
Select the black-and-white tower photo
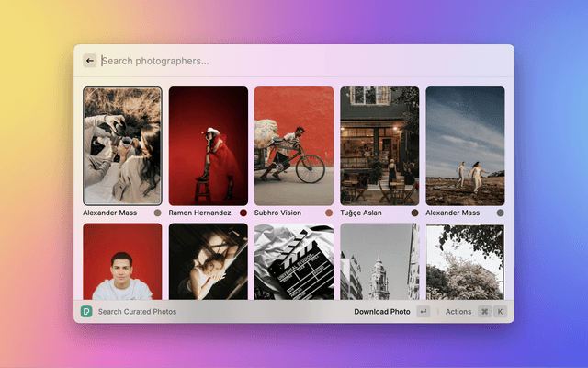click(379, 261)
